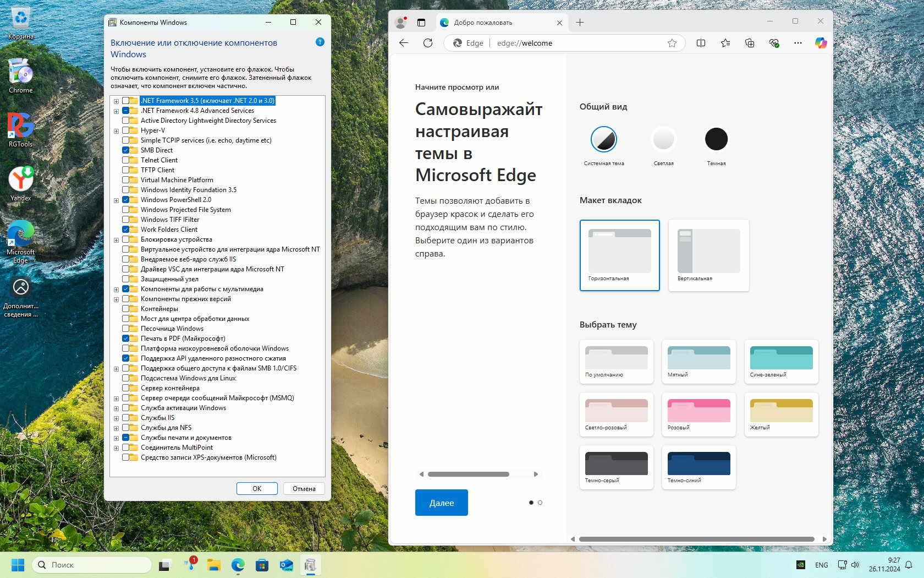This screenshot has height=578, width=924.
Task: Check the Virtual Machine Platform checkbox
Action: coord(125,180)
